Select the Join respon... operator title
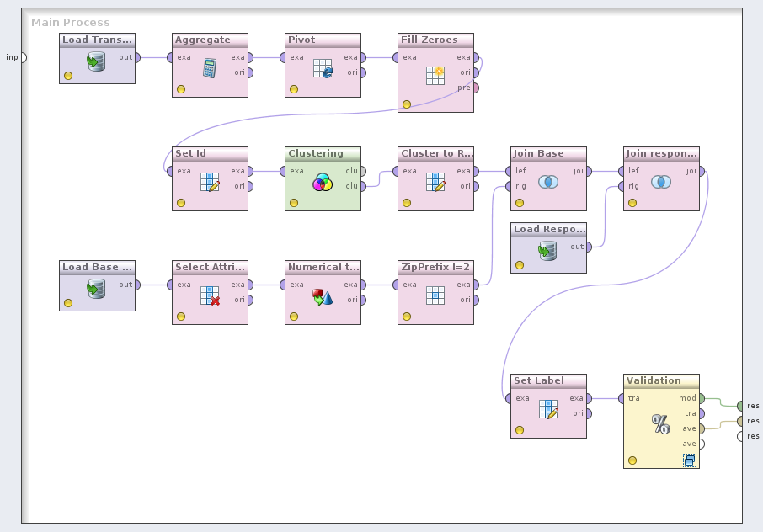Screen dimensions: 763x532 661,153
